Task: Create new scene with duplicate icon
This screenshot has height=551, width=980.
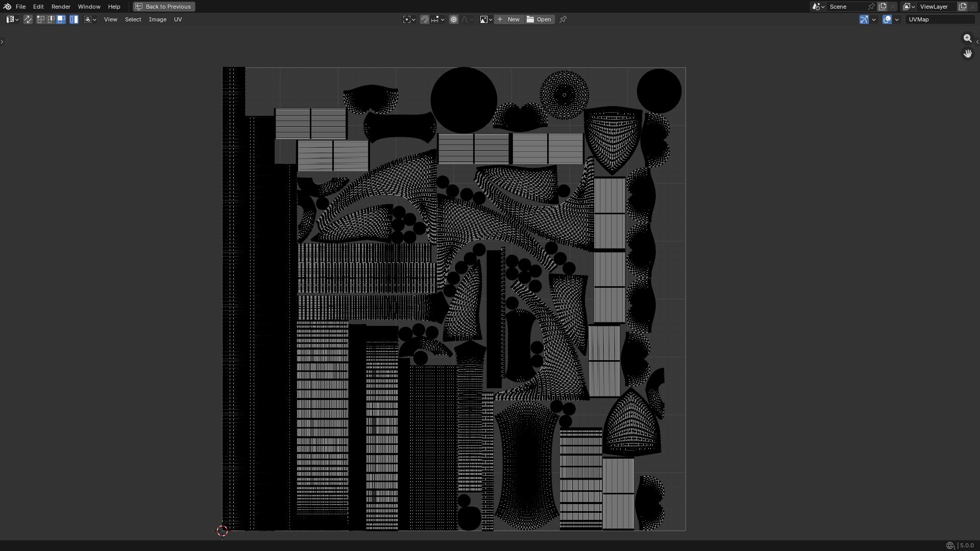Action: click(x=883, y=7)
